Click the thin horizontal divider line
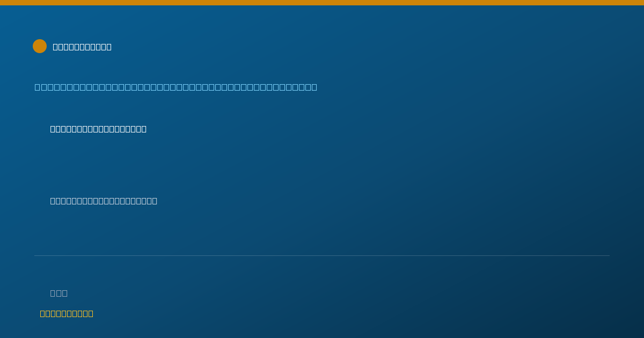Image resolution: width=644 pixels, height=338 pixels. (x=322, y=255)
